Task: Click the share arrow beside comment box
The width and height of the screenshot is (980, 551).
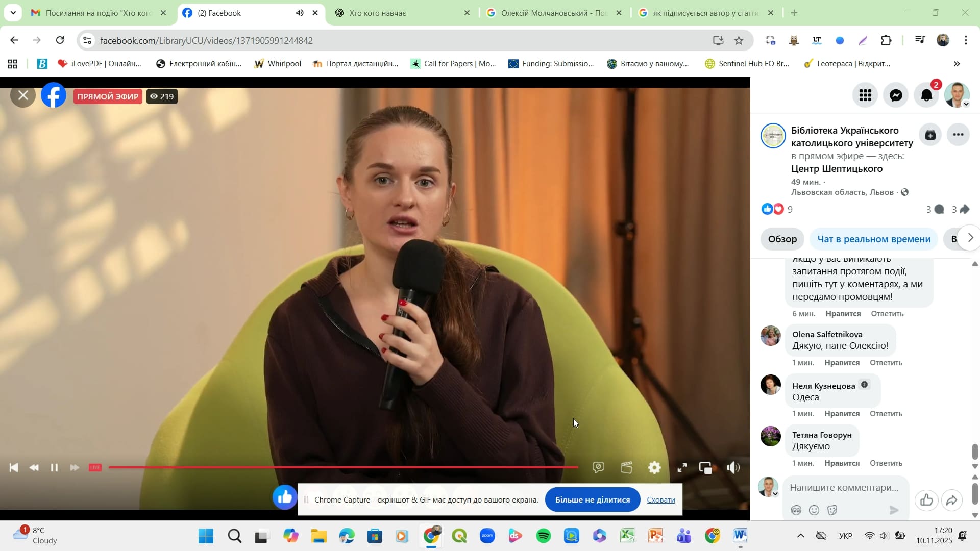Action: pos(951,500)
